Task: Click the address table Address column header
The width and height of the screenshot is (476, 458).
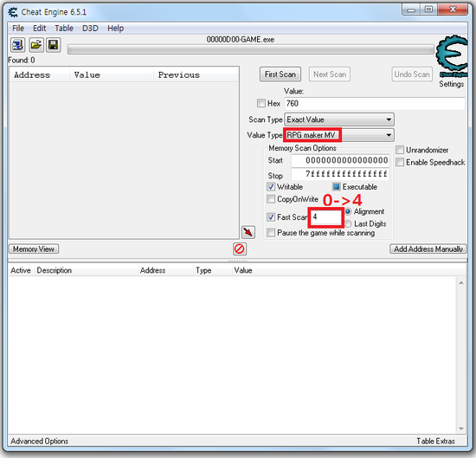Action: click(165, 270)
